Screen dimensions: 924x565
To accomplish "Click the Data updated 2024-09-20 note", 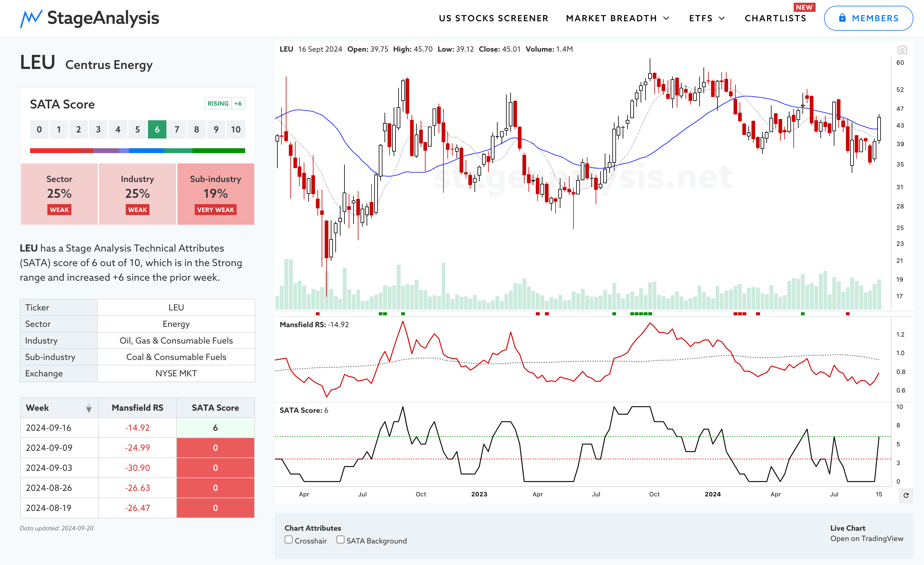I will [x=56, y=528].
